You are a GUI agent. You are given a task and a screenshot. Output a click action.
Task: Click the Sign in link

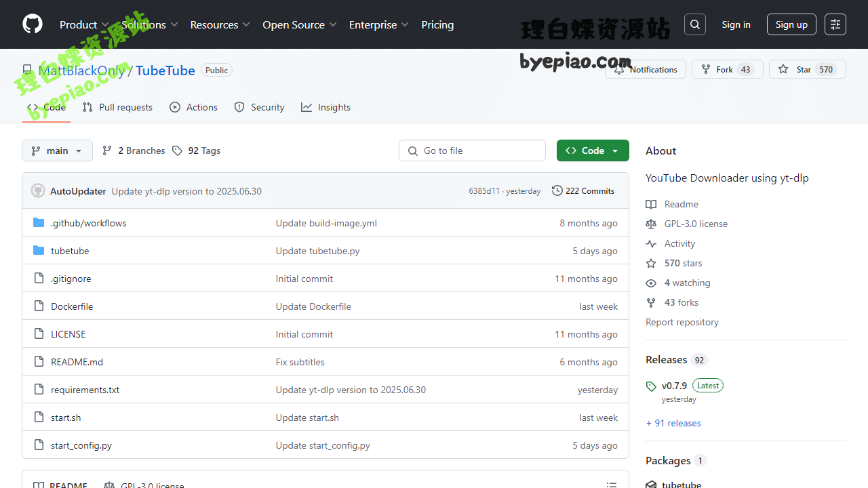(736, 24)
